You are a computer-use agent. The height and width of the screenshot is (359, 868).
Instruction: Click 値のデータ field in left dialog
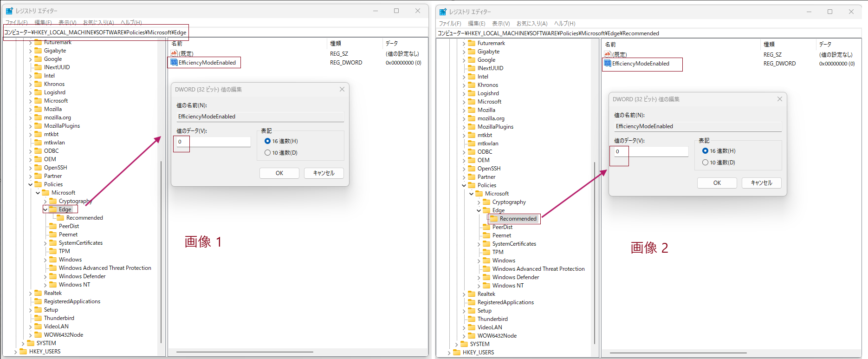tap(214, 142)
